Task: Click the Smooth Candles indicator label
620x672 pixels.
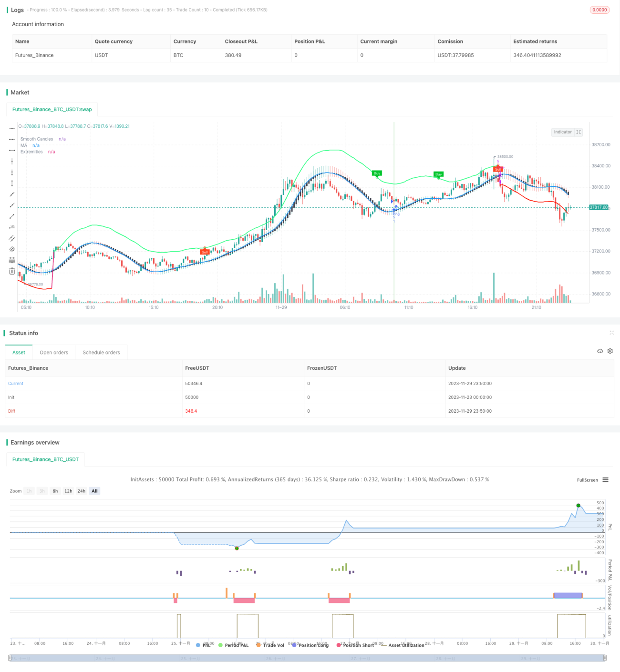Action: tap(37, 139)
